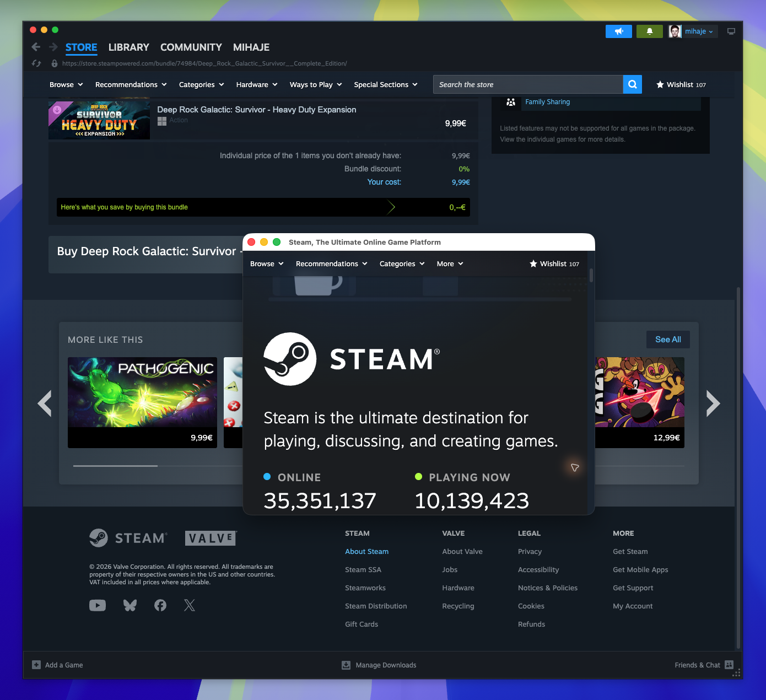766x700 pixels.
Task: Open the More dropdown in popup window
Action: [x=450, y=264]
